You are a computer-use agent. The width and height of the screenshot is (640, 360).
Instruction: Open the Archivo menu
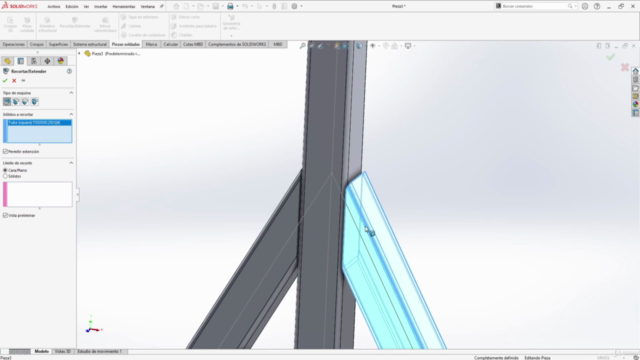[53, 7]
